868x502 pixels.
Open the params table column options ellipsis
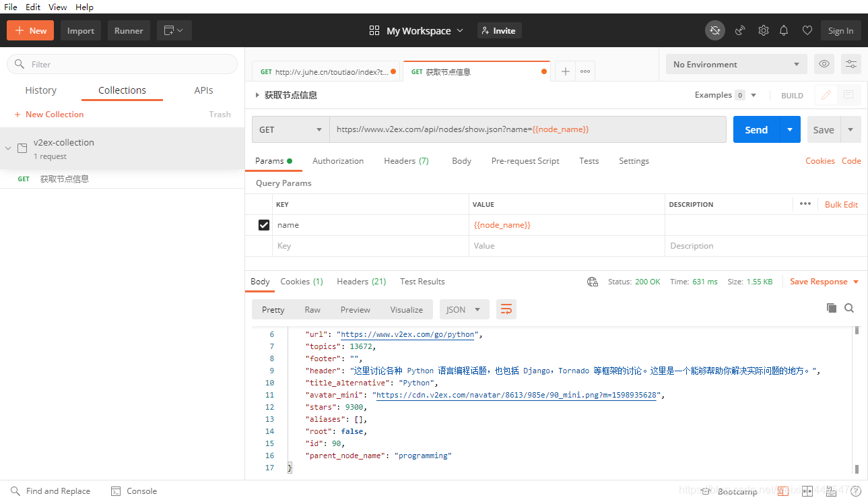[805, 203]
